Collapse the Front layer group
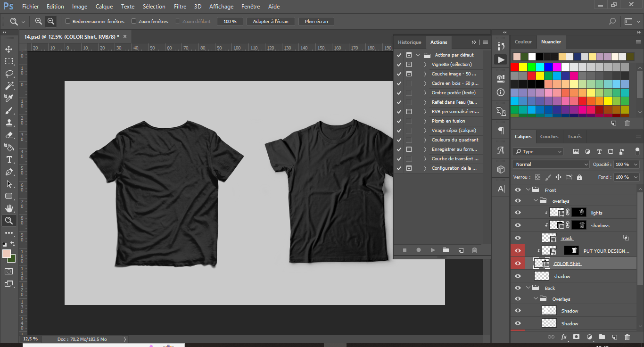 tap(528, 190)
